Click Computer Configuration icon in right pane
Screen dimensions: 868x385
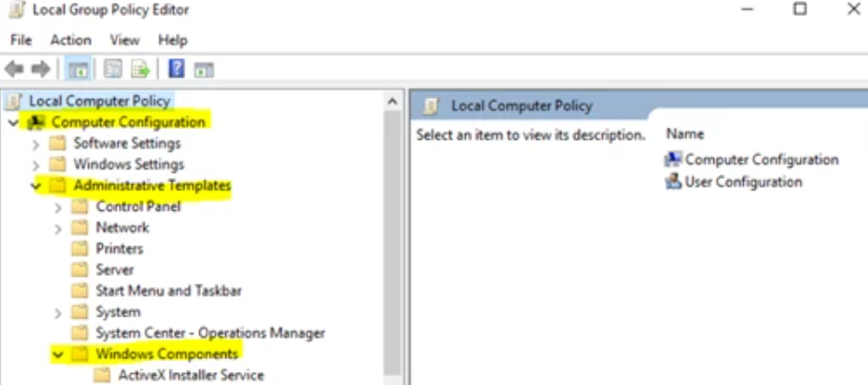pyautogui.click(x=673, y=159)
